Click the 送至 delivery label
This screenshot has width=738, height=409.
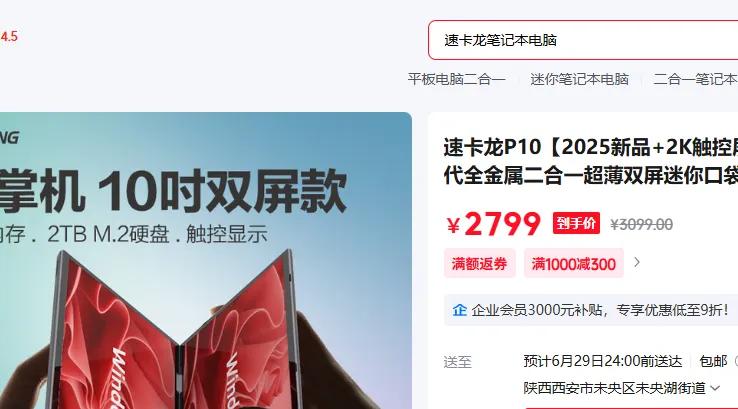(457, 362)
